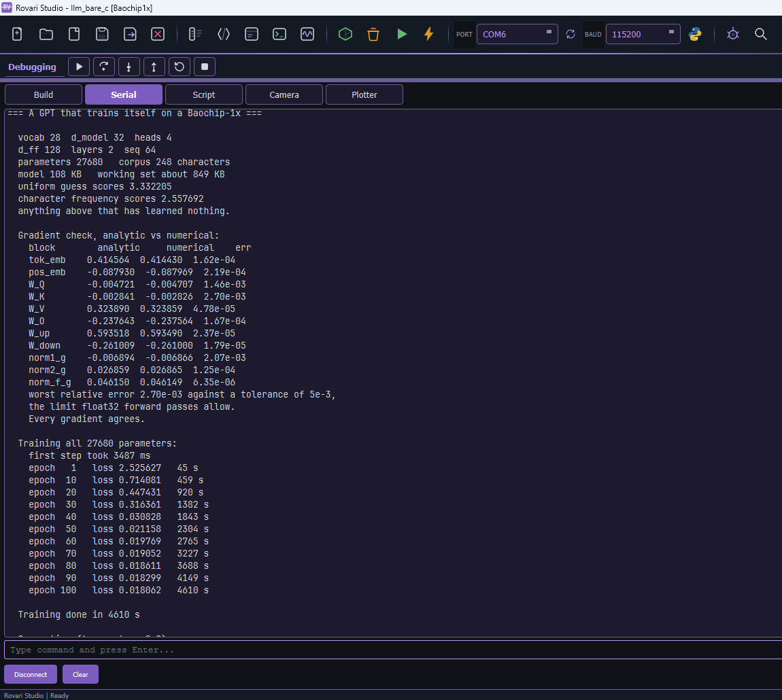The width and height of the screenshot is (782, 700).
Task: Focus the serial command input field
Action: 393,650
